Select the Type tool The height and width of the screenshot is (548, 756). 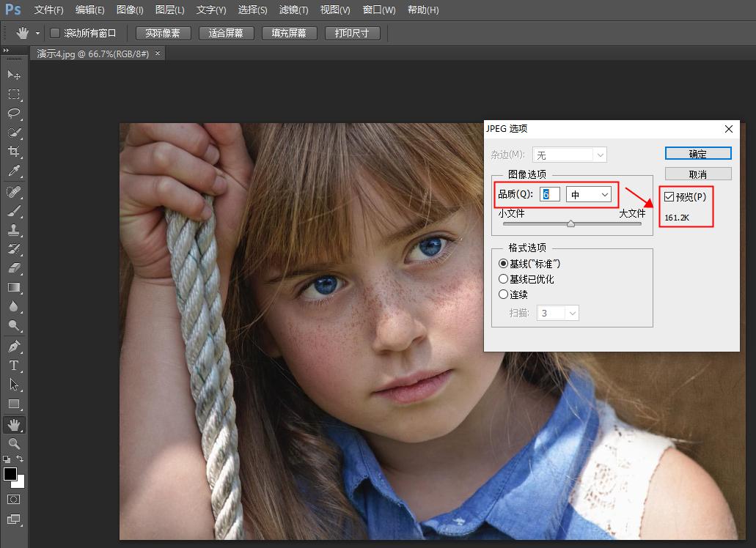pos(13,366)
